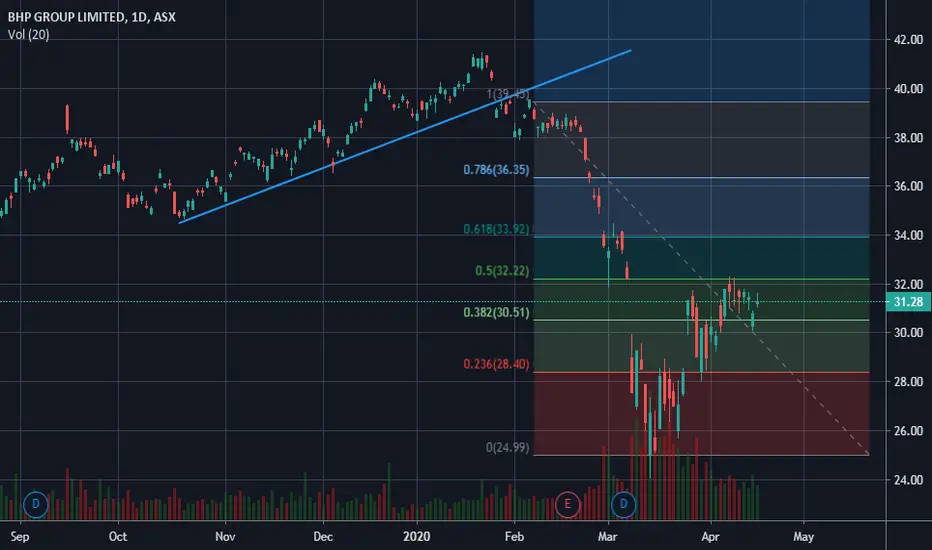Click the 36.00 price axis label
Viewport: 932px width, 550px height.
(908, 186)
